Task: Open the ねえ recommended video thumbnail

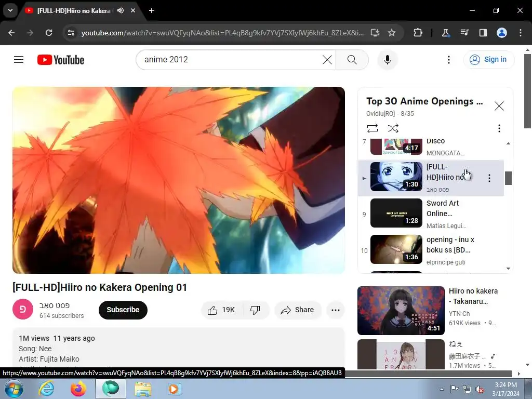Action: point(401,354)
